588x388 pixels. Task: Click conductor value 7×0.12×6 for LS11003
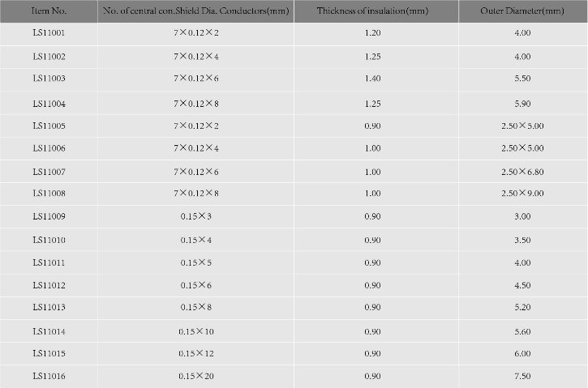(195, 79)
